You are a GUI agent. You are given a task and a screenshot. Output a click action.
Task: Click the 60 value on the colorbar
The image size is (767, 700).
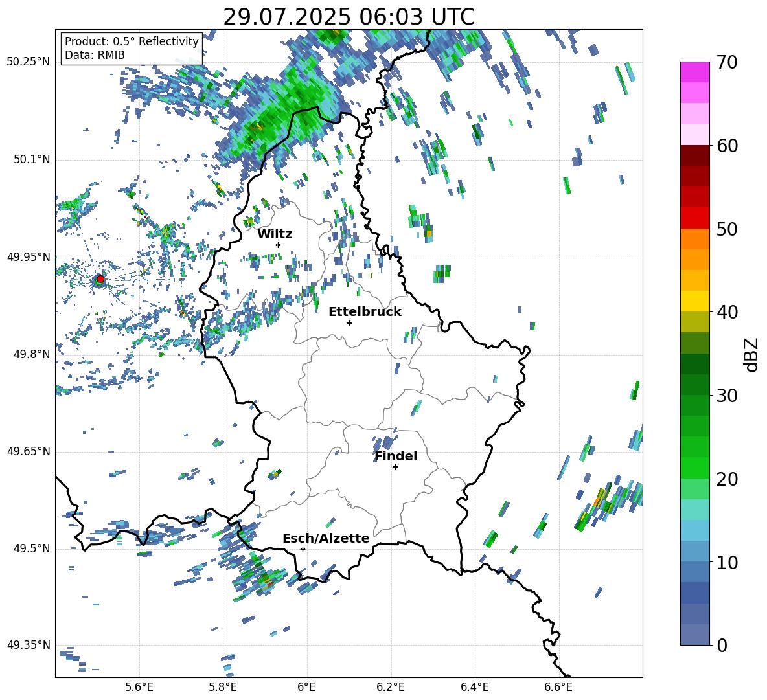(x=727, y=146)
